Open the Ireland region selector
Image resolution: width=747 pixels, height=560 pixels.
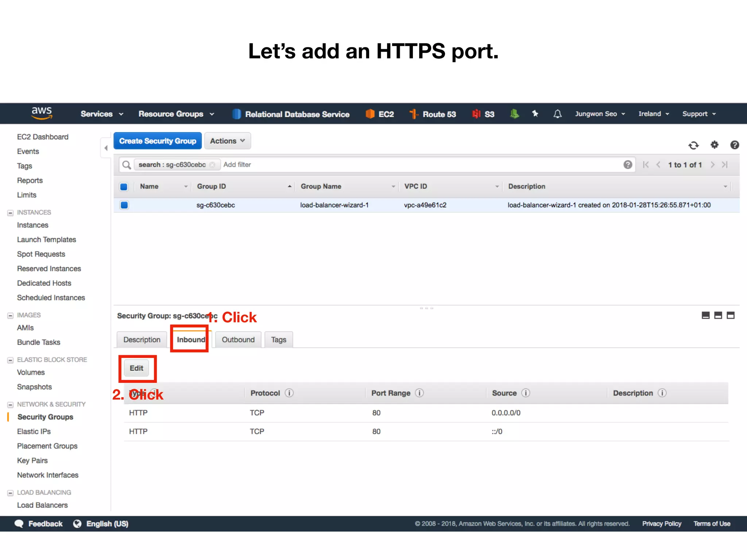[654, 114]
